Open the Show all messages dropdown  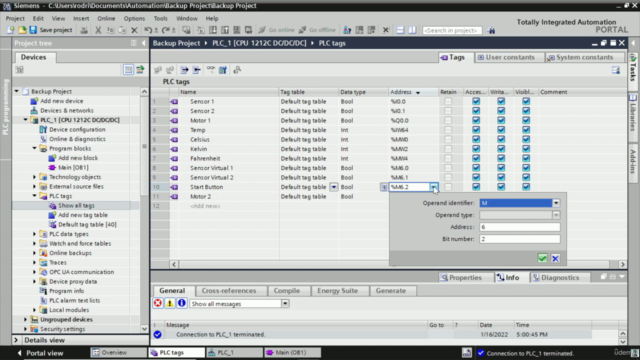tap(285, 304)
